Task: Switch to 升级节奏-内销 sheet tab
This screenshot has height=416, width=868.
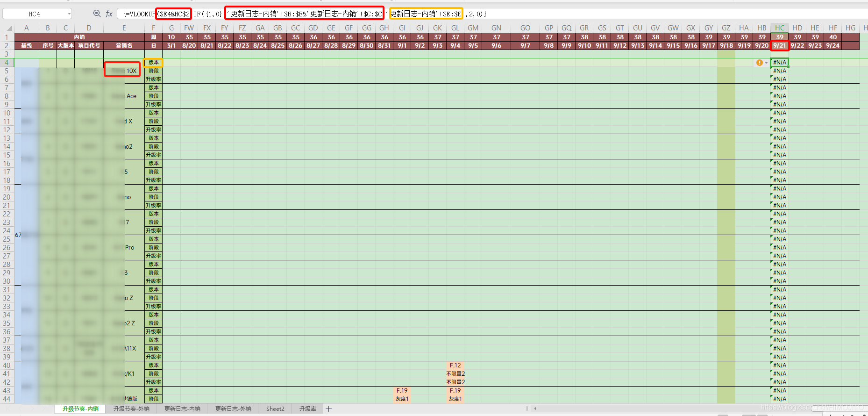Action: (80, 409)
